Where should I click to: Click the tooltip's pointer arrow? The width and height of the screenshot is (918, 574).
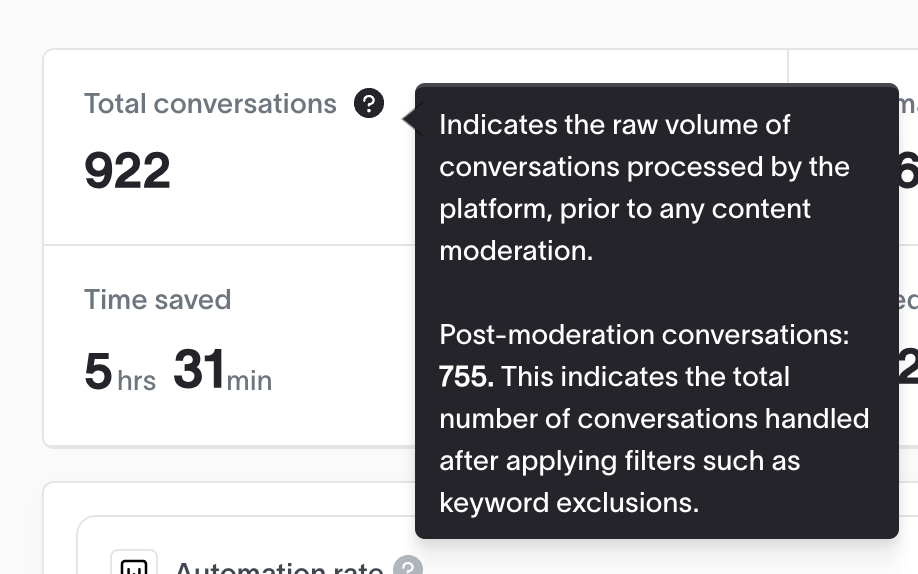tap(410, 119)
